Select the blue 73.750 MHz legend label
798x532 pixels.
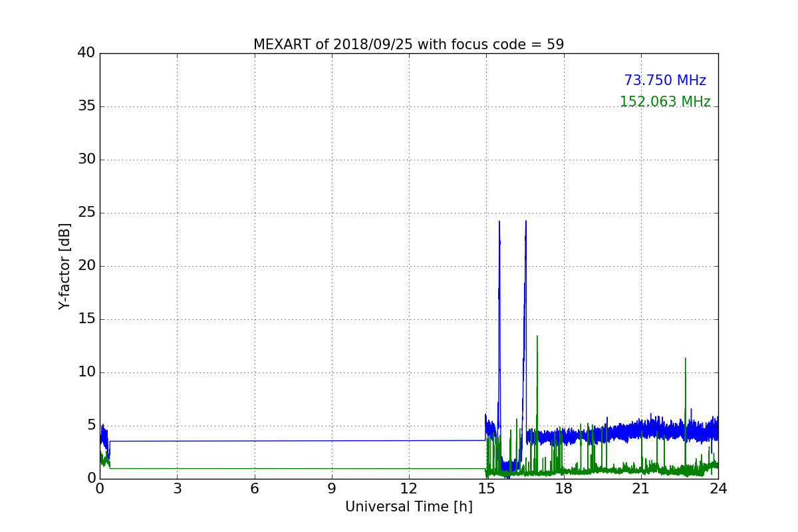pos(665,80)
